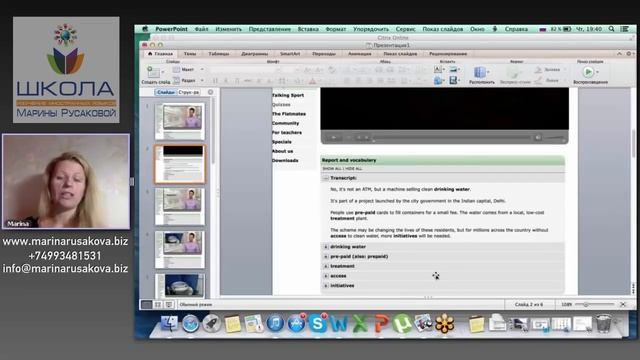This screenshot has width=640, height=360.
Task: Expand the 'access' vocabulary item
Action: click(326, 276)
